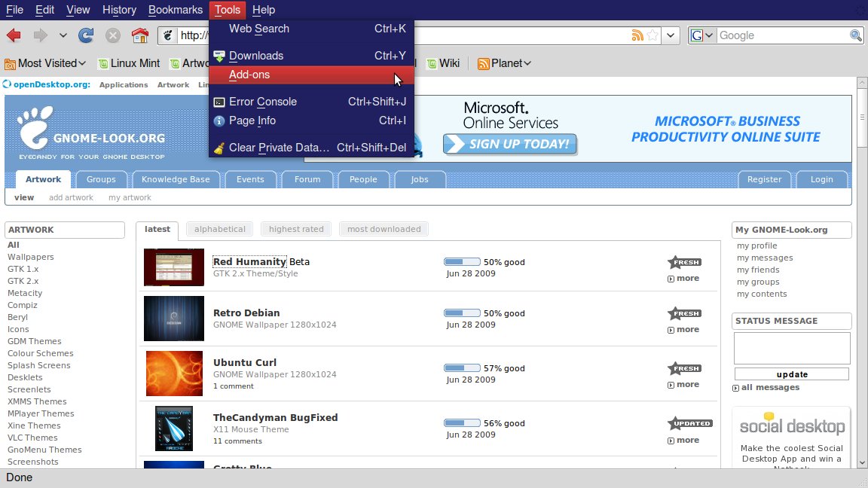Open the search engine selector dropdown
The height and width of the screenshot is (488, 868).
[x=702, y=35]
